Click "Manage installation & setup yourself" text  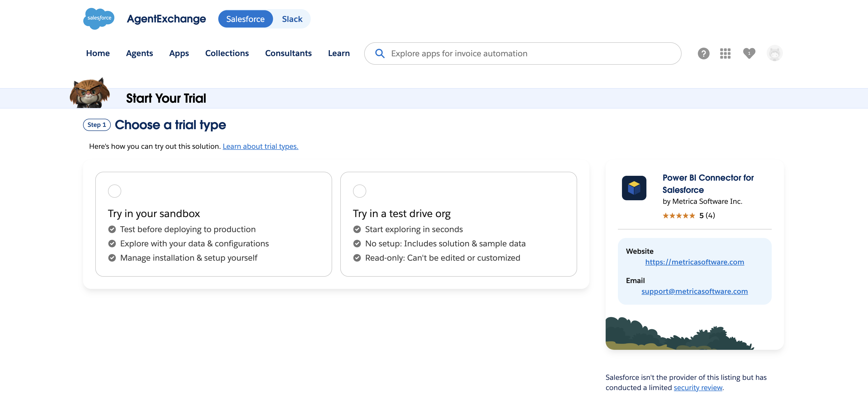coord(189,258)
